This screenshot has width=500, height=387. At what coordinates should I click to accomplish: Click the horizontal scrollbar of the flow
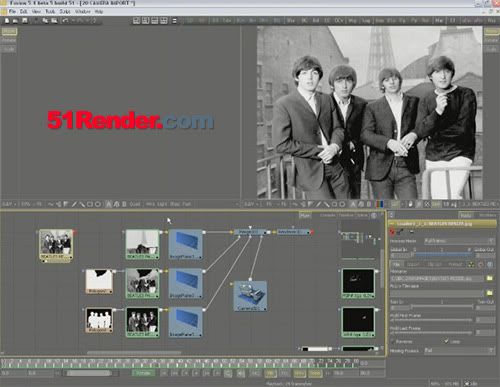tap(134, 352)
